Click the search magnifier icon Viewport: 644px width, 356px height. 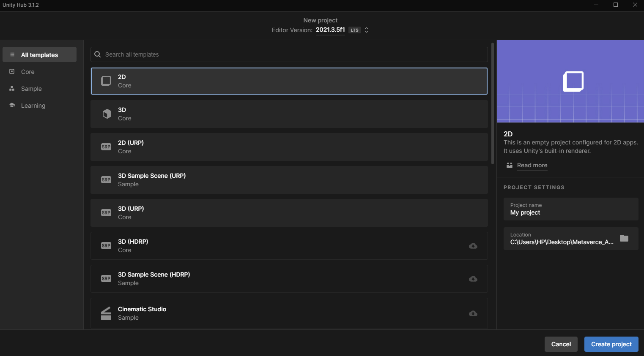point(97,54)
